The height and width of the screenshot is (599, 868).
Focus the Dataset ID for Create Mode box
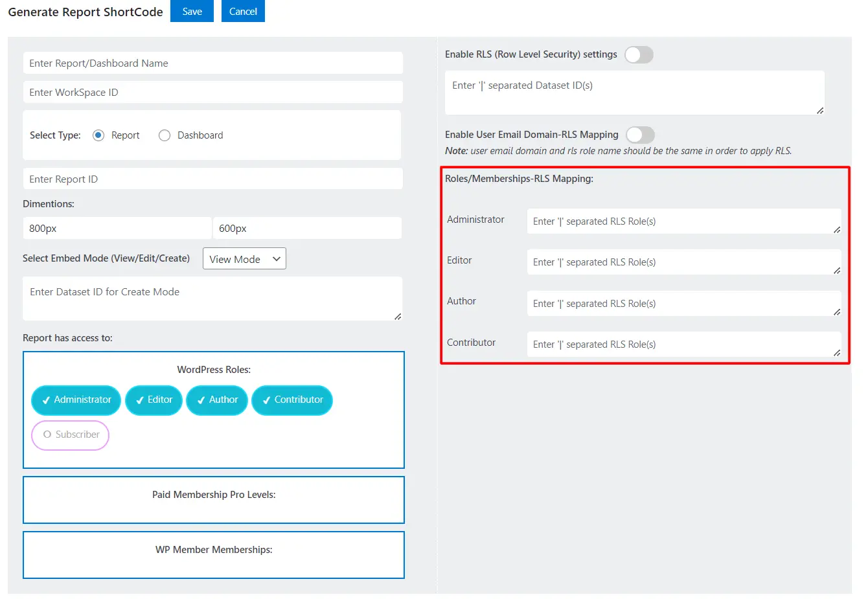(212, 298)
